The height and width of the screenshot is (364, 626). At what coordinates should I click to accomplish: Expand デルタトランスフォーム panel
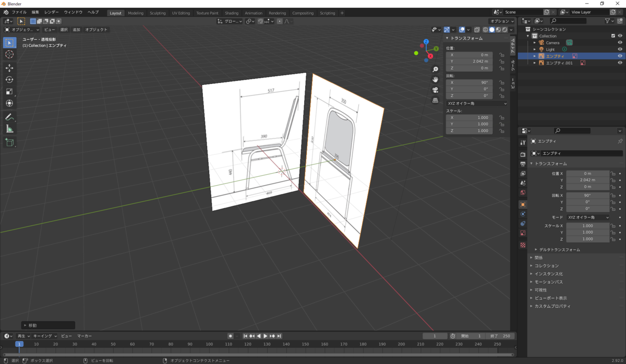[560, 250]
